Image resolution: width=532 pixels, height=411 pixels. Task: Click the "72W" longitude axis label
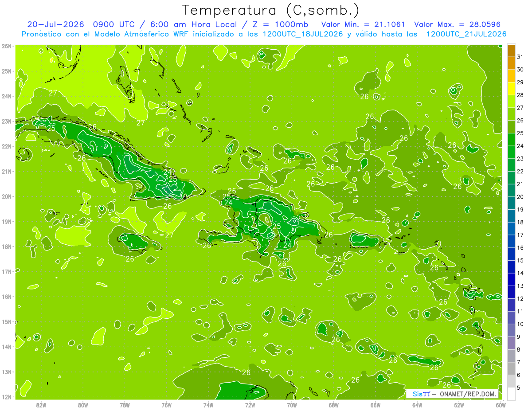point(250,405)
